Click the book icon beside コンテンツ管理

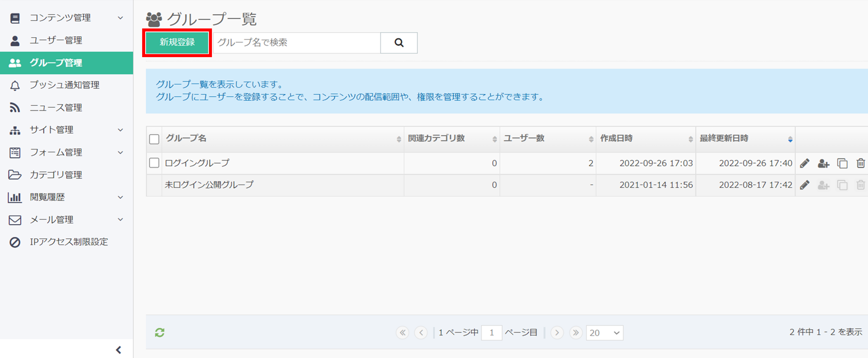(15, 18)
